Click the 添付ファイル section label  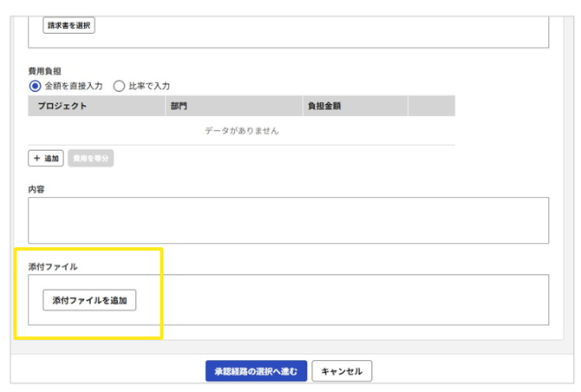click(x=53, y=266)
